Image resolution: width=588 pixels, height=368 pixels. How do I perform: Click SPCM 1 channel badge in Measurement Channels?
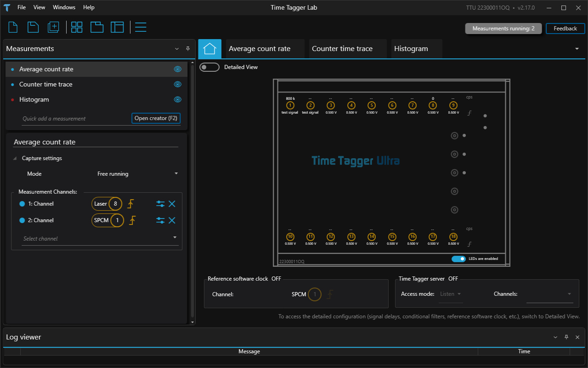point(108,220)
